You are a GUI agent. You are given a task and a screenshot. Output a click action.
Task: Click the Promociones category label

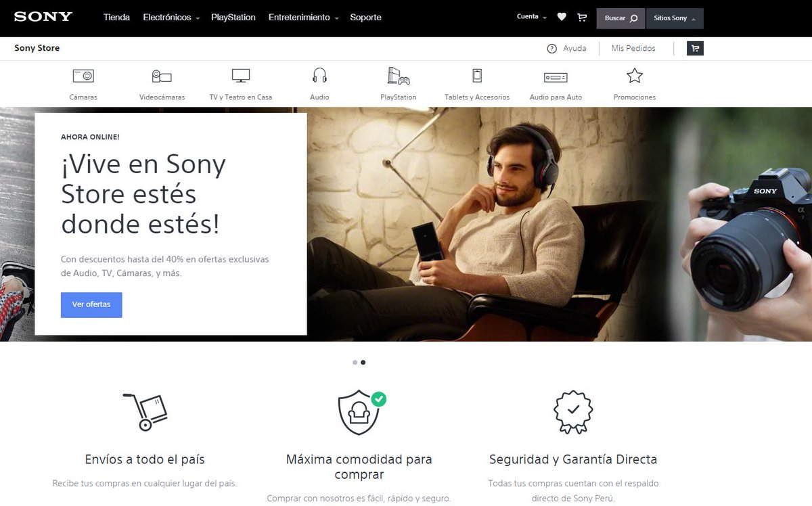tap(635, 97)
